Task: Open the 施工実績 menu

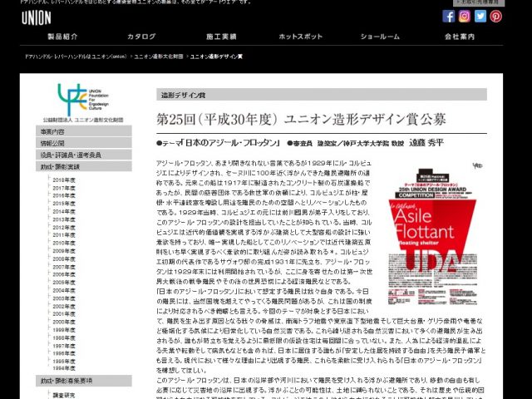Action: click(x=221, y=37)
